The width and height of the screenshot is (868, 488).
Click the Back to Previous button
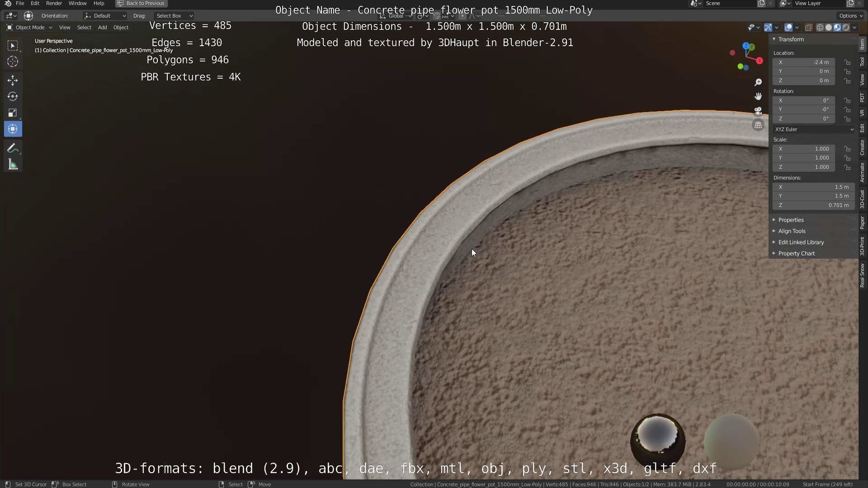142,3
